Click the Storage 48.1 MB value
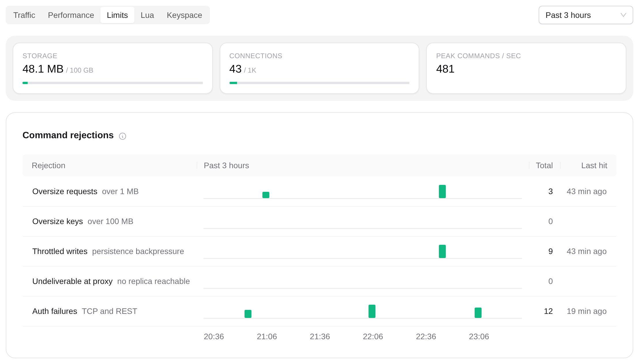Viewport: 639px width, 364px height. pos(43,69)
